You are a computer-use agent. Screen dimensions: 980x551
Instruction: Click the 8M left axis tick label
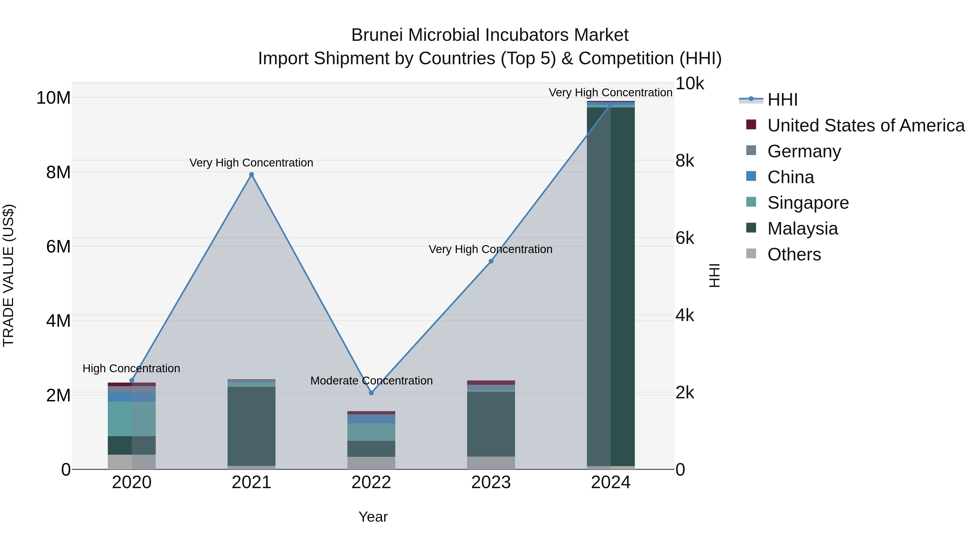pos(58,172)
